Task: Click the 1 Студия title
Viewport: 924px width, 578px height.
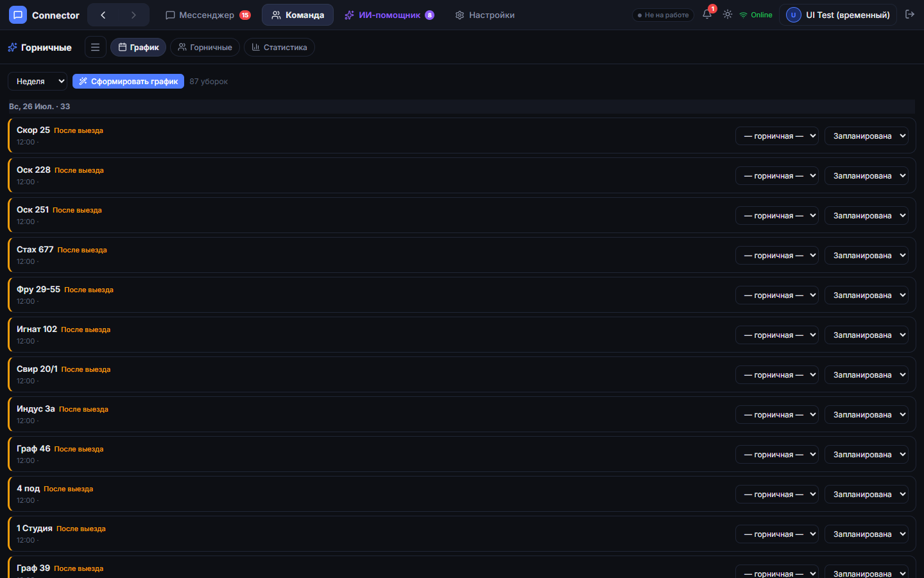Action: (35, 528)
